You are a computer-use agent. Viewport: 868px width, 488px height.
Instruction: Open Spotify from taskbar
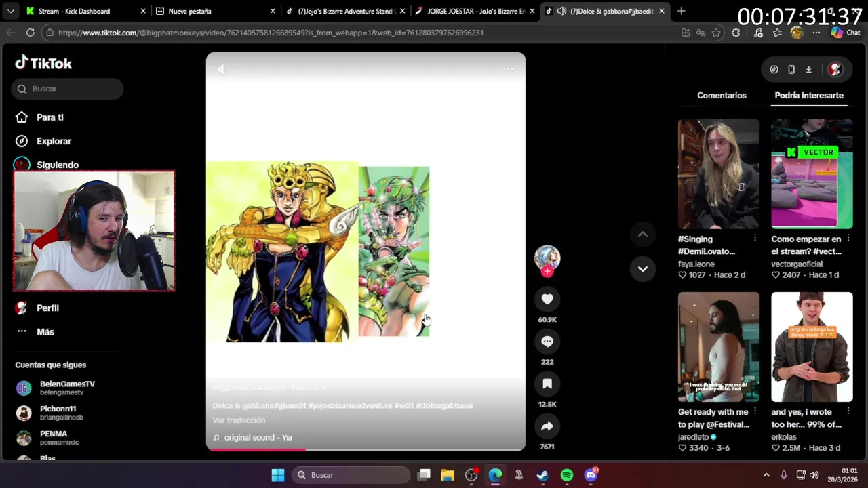(x=567, y=475)
